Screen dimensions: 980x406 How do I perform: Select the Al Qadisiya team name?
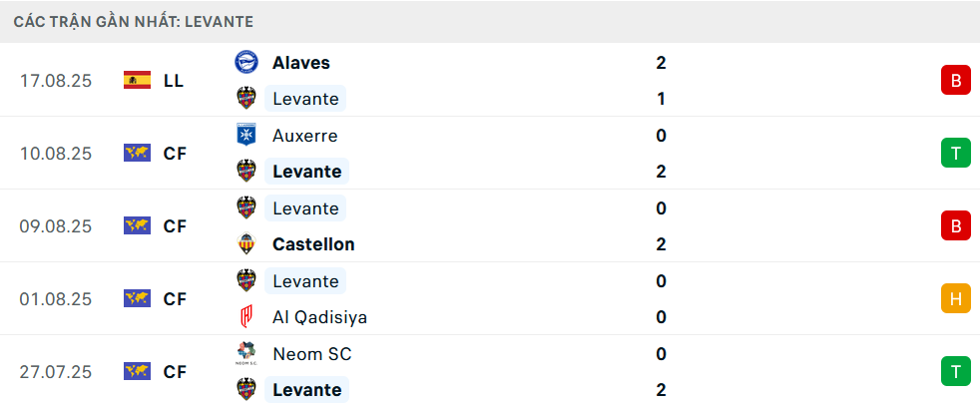point(319,317)
